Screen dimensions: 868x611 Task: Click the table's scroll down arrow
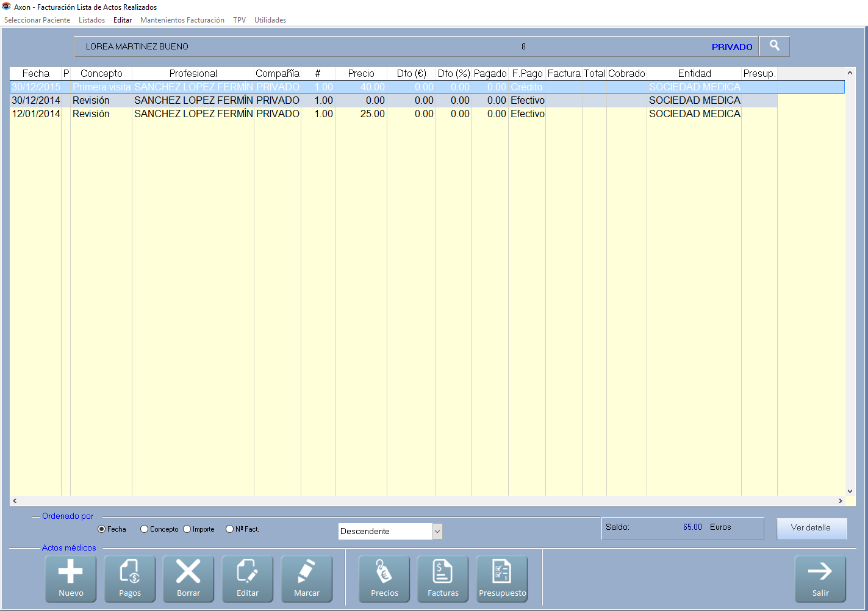tap(850, 491)
